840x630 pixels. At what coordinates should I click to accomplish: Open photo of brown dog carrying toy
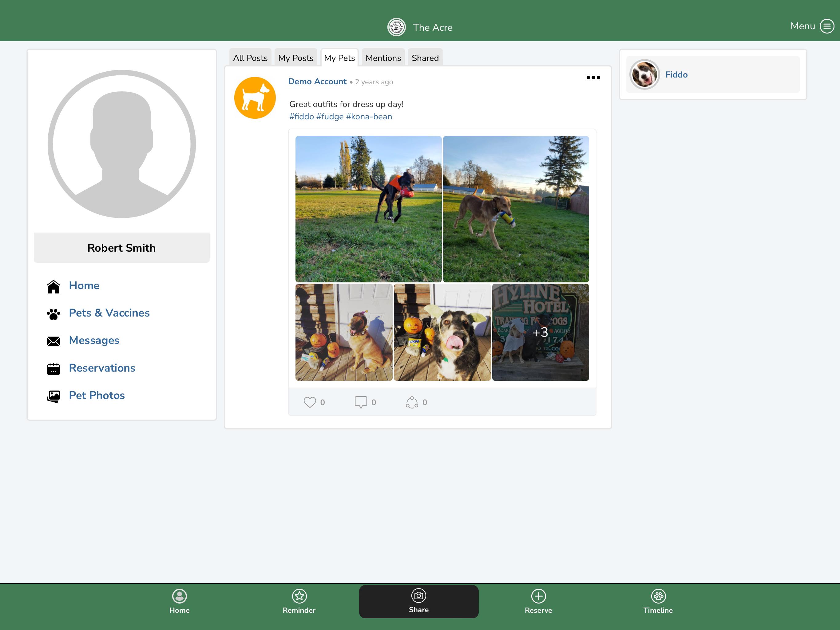click(516, 209)
